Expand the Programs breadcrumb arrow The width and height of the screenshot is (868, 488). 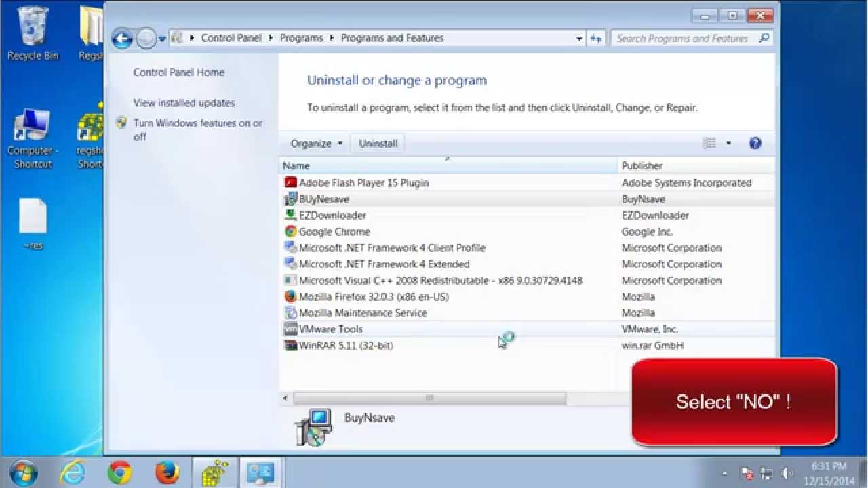332,38
